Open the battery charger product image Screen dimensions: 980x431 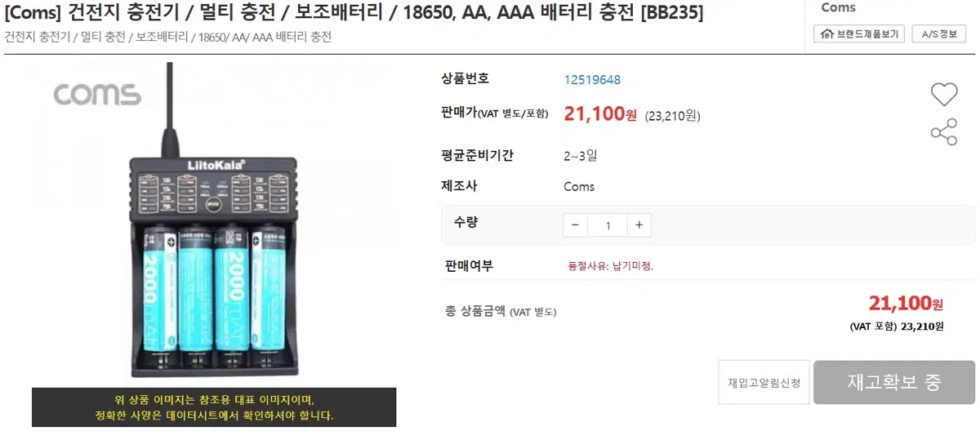[x=214, y=220]
